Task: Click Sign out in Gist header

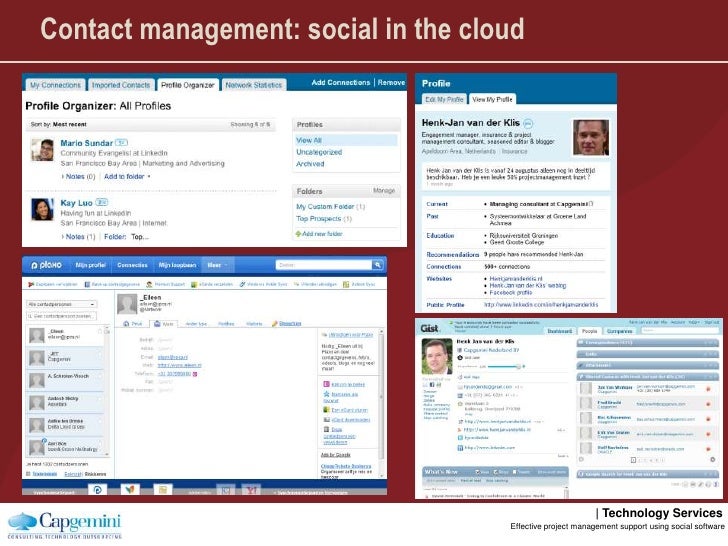Action: [711, 322]
